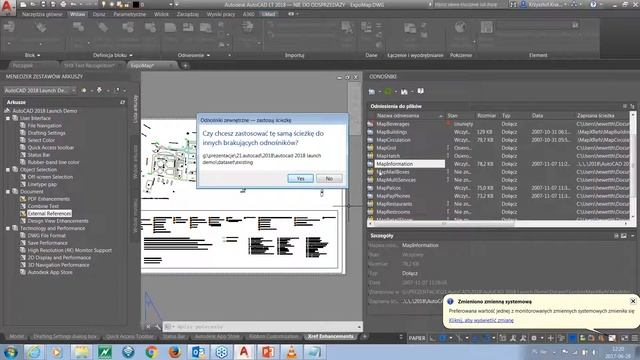Click the black layer color swatch in title bar
This screenshot has width=640, height=360.
click(136, 4)
